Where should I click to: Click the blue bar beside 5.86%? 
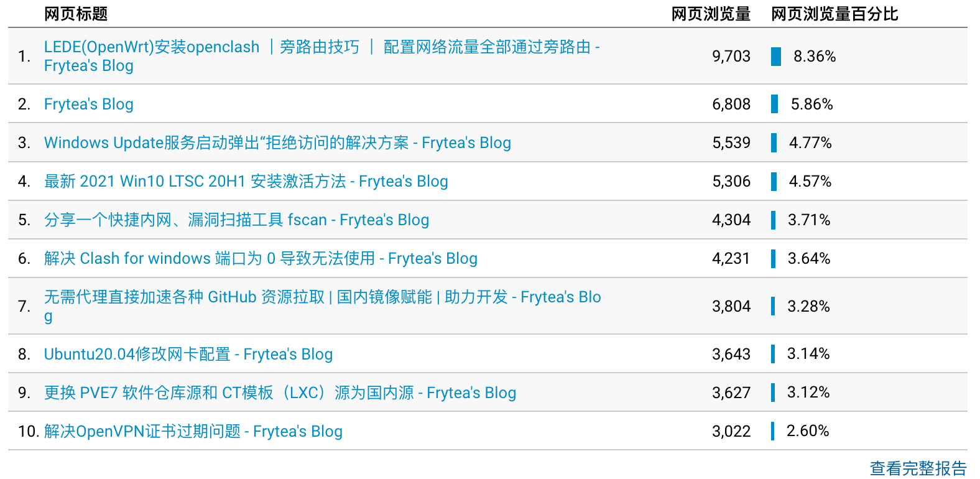click(x=774, y=104)
